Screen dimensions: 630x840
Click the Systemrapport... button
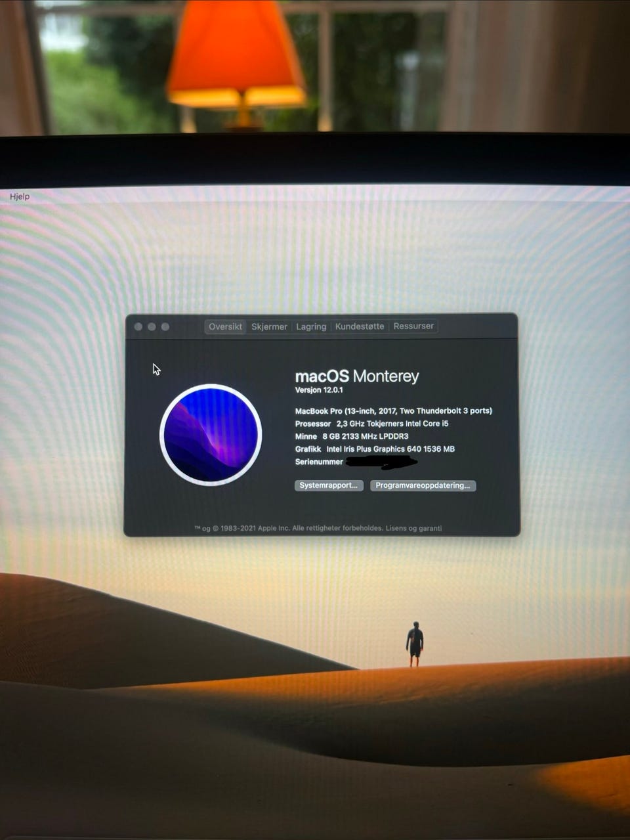[329, 485]
